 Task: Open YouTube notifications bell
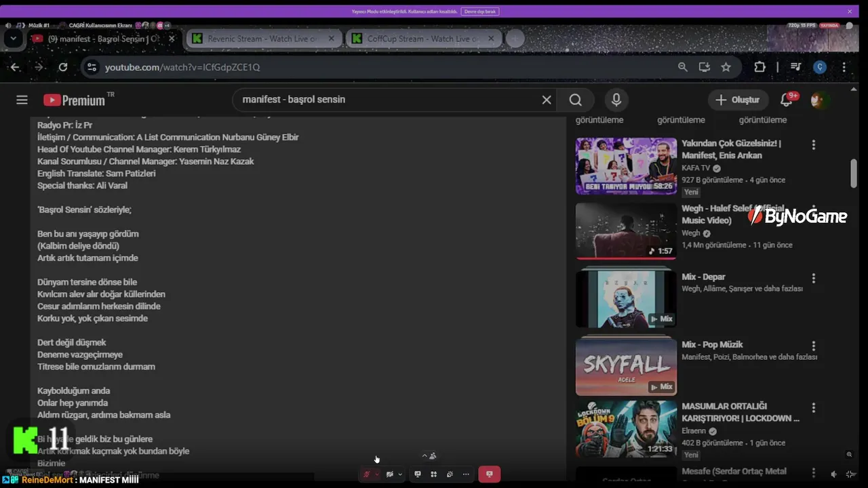(787, 100)
